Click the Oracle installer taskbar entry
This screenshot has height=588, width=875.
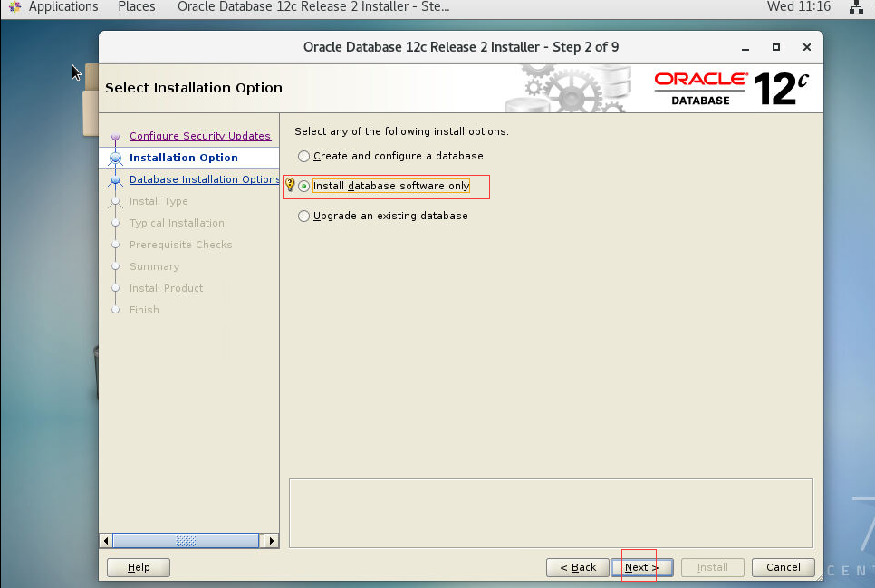[313, 6]
